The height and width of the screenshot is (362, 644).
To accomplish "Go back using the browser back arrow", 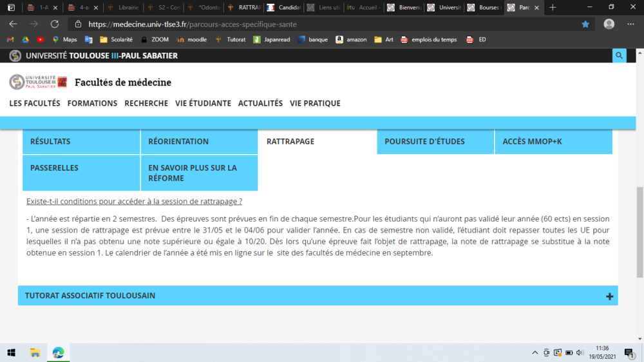I will (x=14, y=24).
